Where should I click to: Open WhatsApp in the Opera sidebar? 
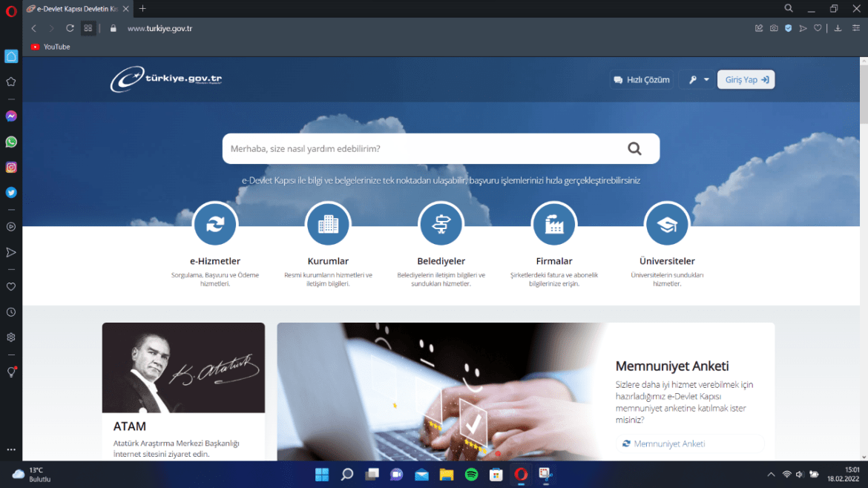pos(11,142)
